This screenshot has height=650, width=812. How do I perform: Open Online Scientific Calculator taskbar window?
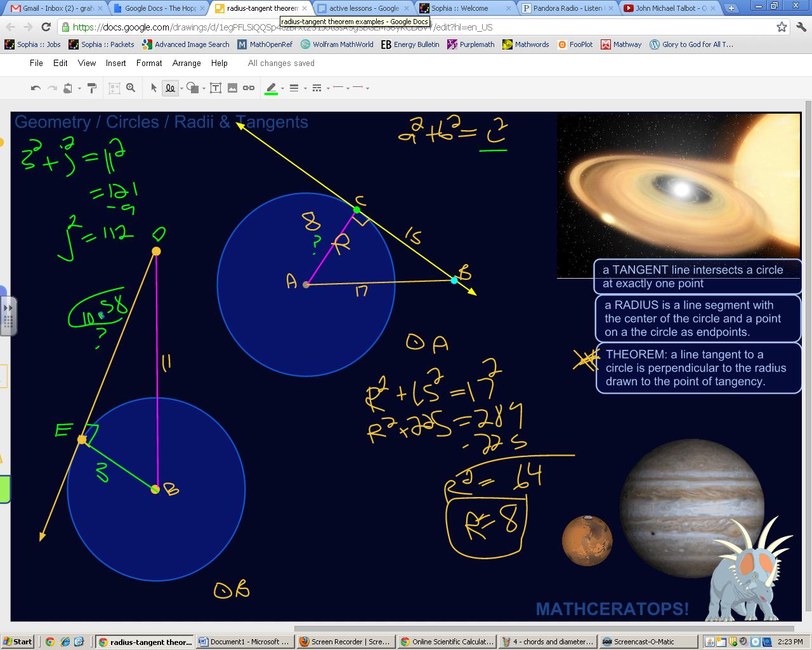click(447, 642)
